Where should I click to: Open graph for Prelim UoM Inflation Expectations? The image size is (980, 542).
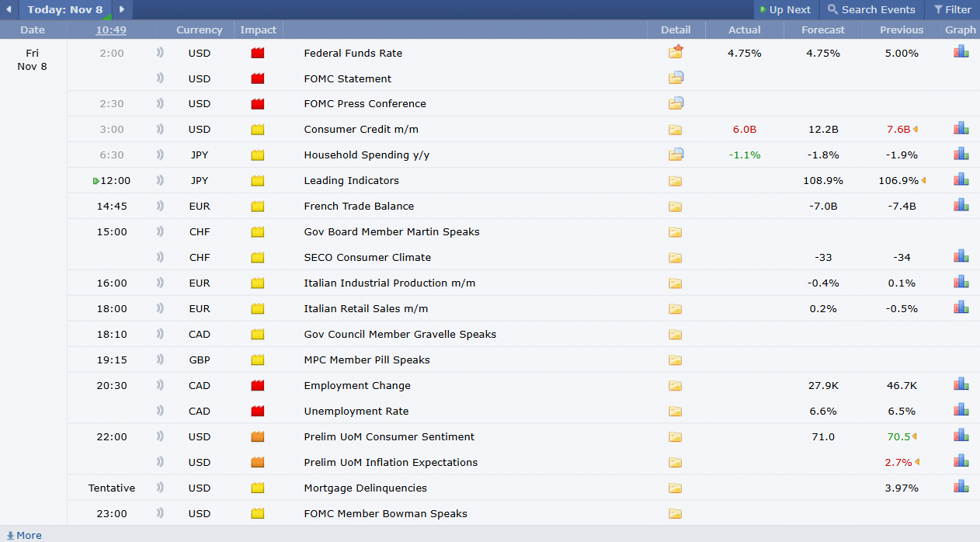[961, 461]
